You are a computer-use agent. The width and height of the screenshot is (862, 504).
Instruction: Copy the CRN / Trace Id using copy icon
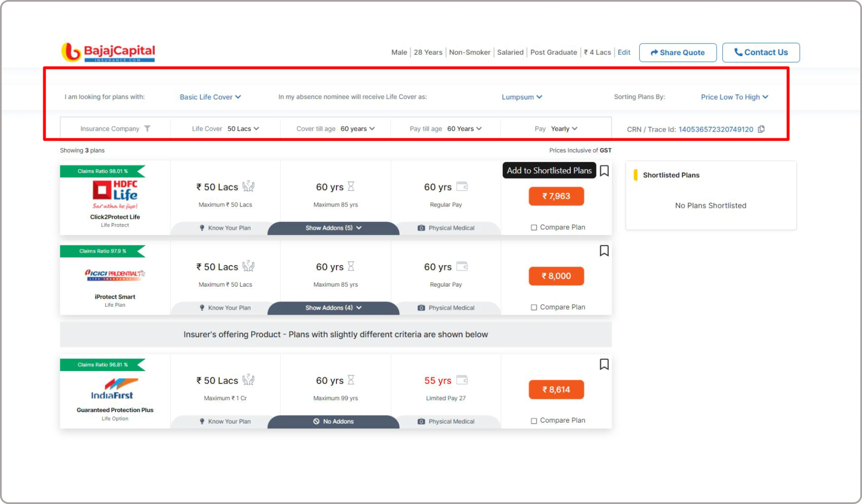coord(761,129)
